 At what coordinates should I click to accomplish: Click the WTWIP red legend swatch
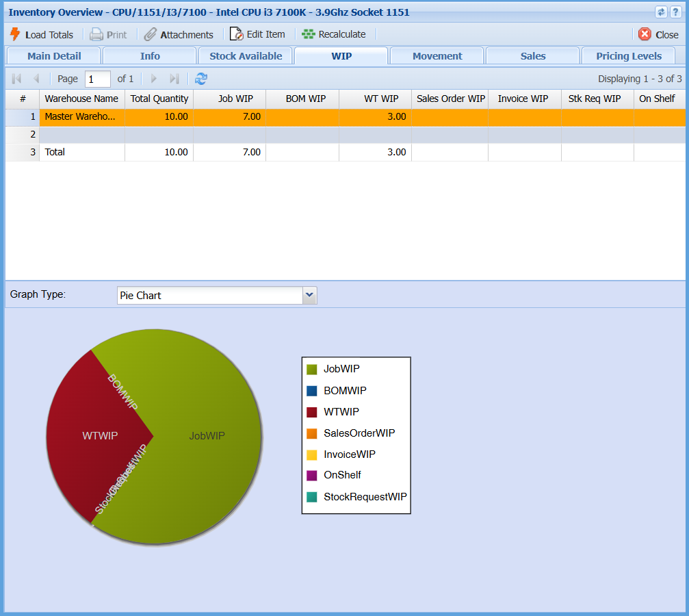pyautogui.click(x=312, y=412)
